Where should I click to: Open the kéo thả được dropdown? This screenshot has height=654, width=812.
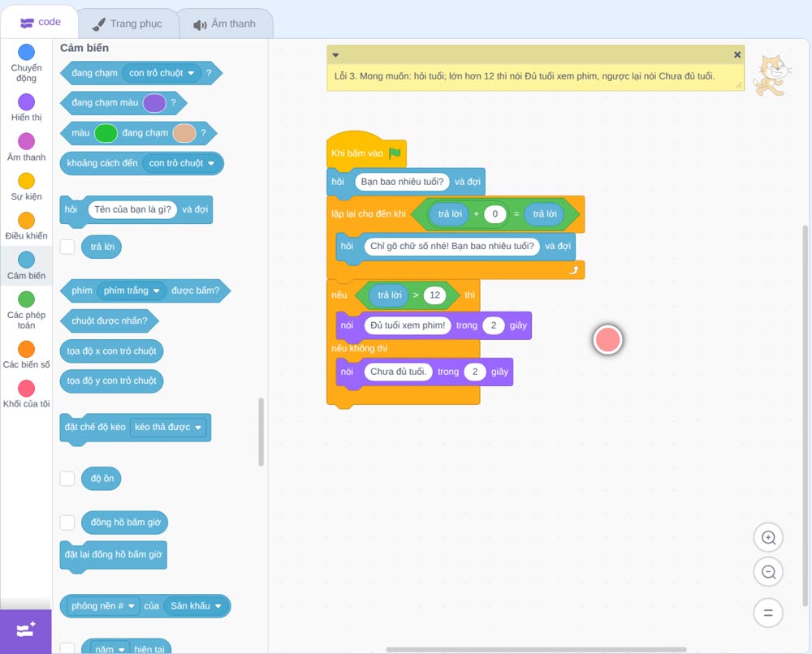coord(168,428)
